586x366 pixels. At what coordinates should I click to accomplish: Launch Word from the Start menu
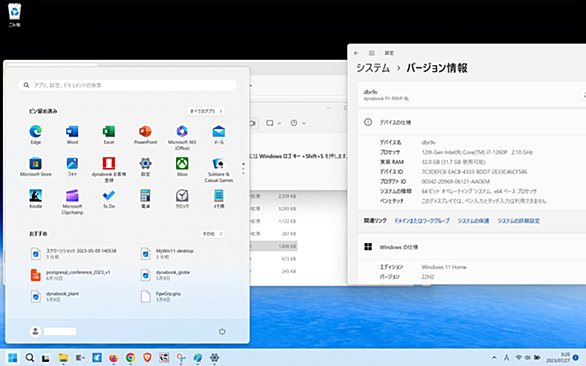pos(72,135)
